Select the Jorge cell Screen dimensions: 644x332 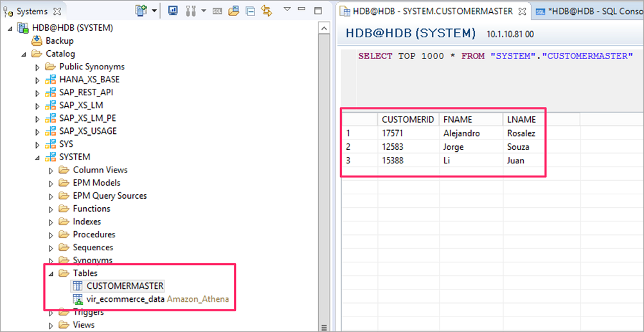tap(471, 147)
